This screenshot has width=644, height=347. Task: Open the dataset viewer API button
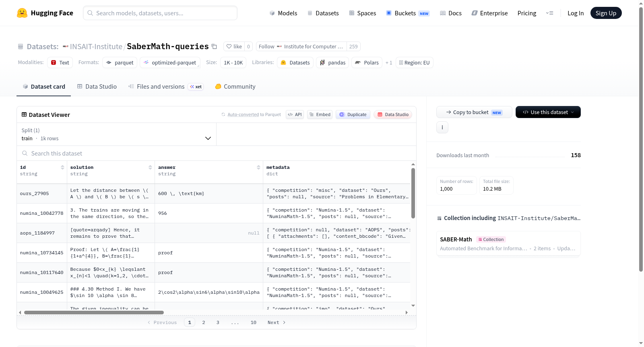click(295, 114)
